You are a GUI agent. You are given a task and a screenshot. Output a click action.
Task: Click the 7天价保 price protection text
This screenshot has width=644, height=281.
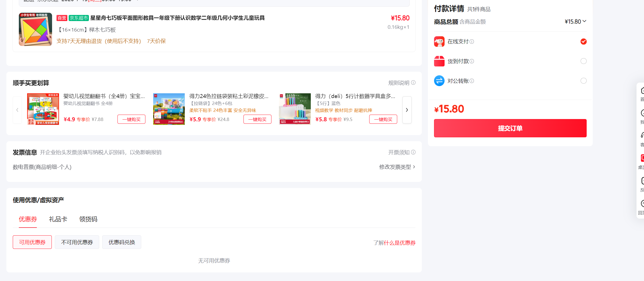point(156,41)
